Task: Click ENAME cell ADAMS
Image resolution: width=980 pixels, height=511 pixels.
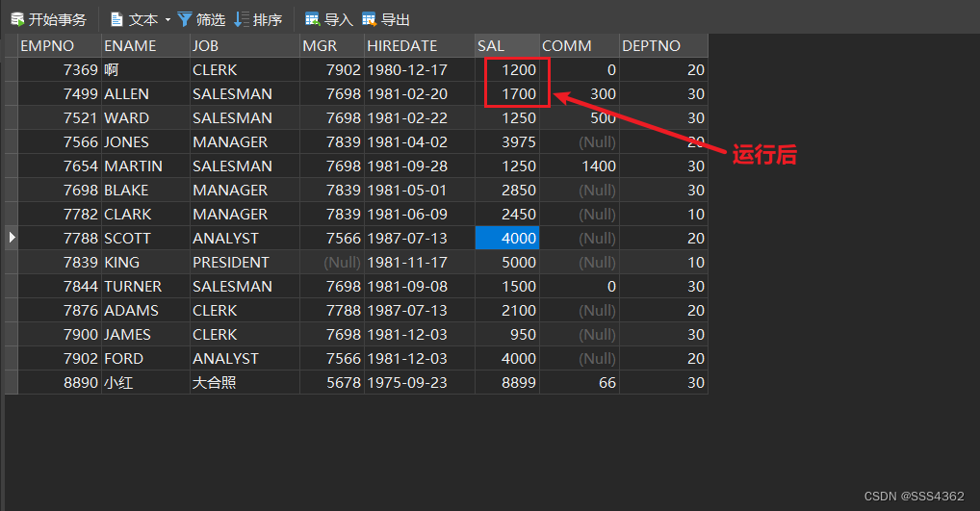Action: [x=145, y=311]
